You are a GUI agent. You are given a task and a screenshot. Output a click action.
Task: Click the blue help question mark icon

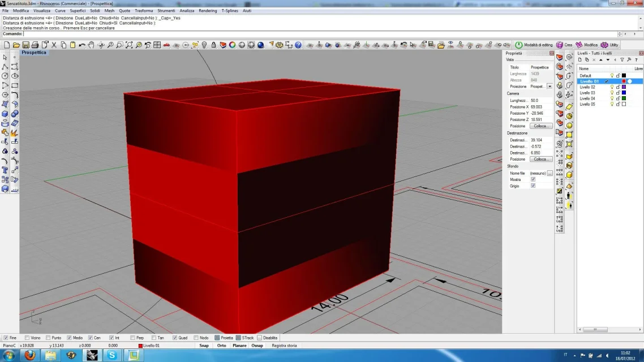pyautogui.click(x=298, y=45)
